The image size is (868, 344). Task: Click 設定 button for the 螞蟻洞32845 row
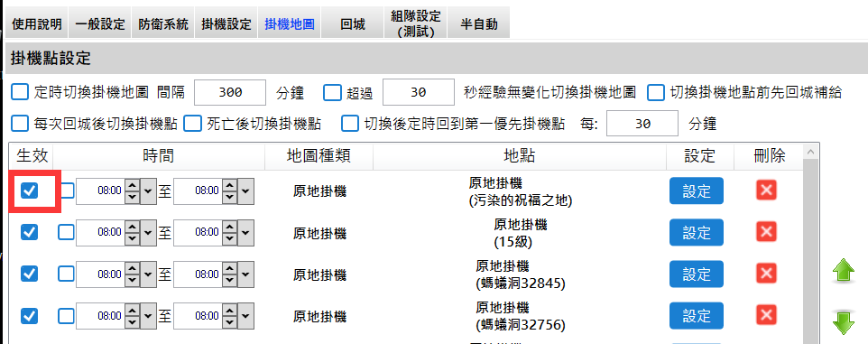pos(697,274)
